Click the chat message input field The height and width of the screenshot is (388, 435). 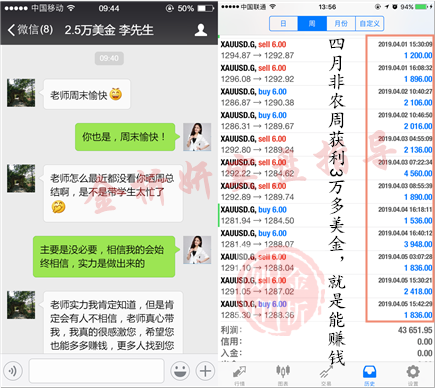[97, 371]
